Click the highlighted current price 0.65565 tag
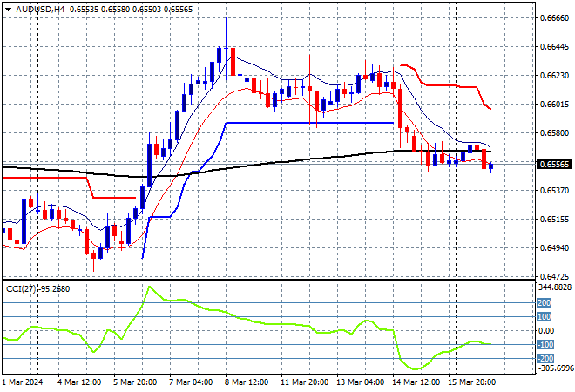575x392 pixels. coord(556,164)
